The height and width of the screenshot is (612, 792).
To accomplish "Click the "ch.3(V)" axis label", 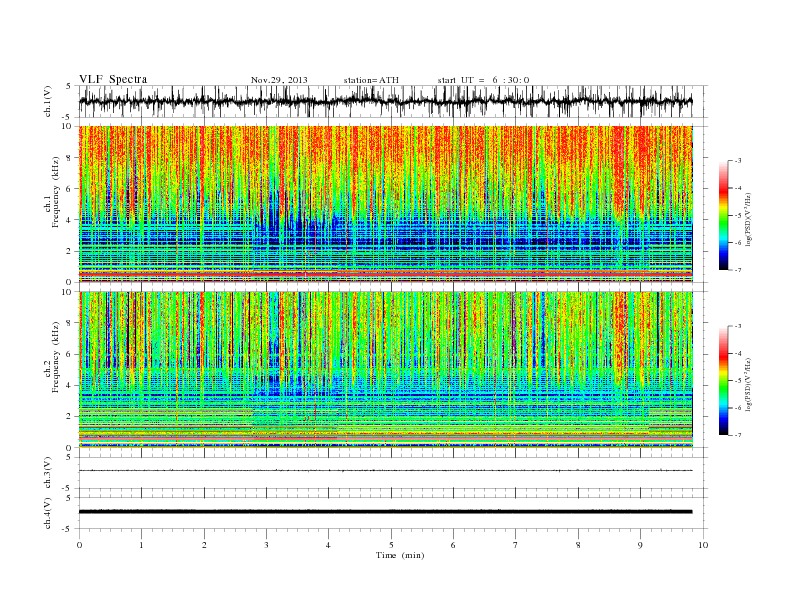I will pos(48,473).
